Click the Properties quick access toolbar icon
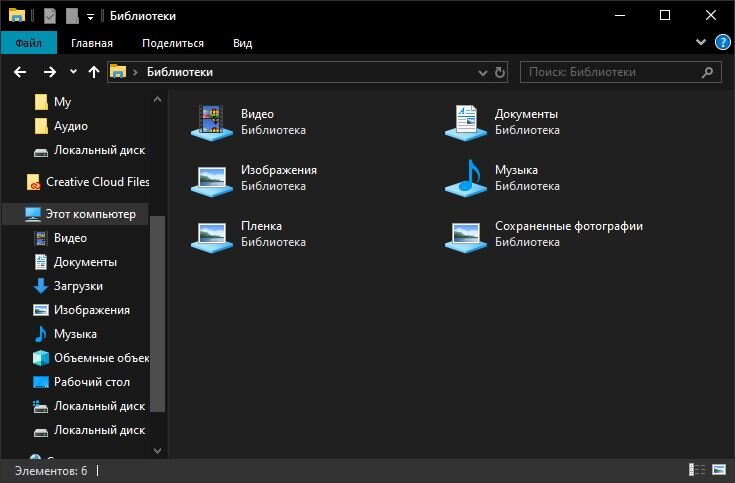This screenshot has width=735, height=483. tap(50, 16)
